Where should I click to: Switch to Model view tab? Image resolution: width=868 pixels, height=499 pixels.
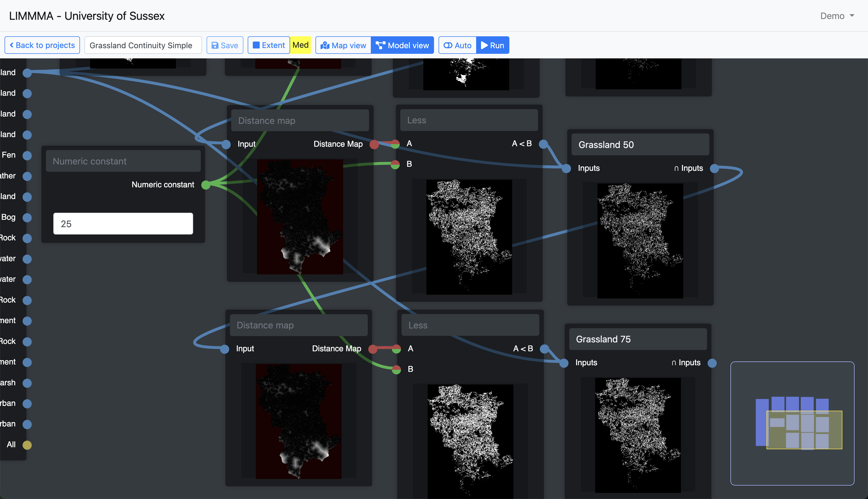click(x=402, y=45)
